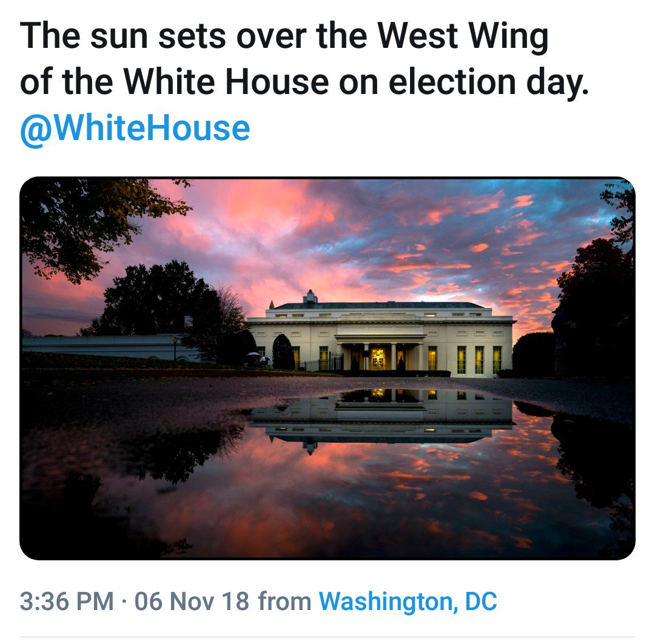Click the umbrella near the building's left side
The height and width of the screenshot is (644, 655).
[x=253, y=354]
